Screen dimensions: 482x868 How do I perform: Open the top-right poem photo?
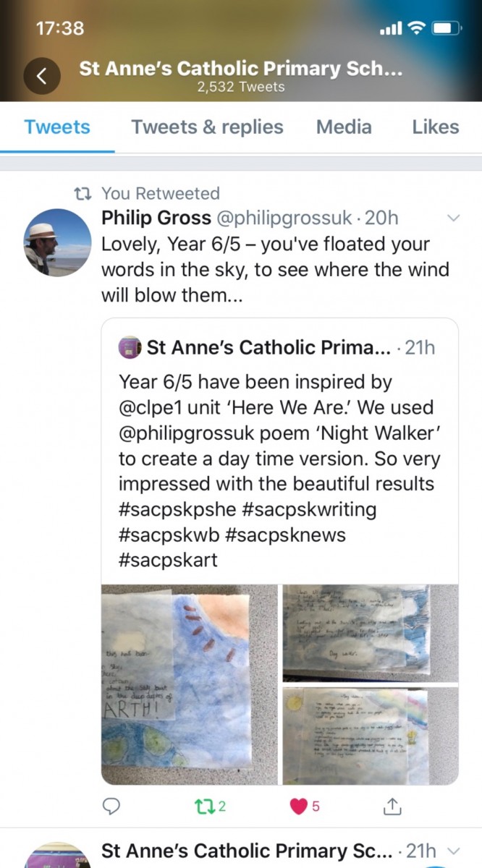click(x=370, y=632)
